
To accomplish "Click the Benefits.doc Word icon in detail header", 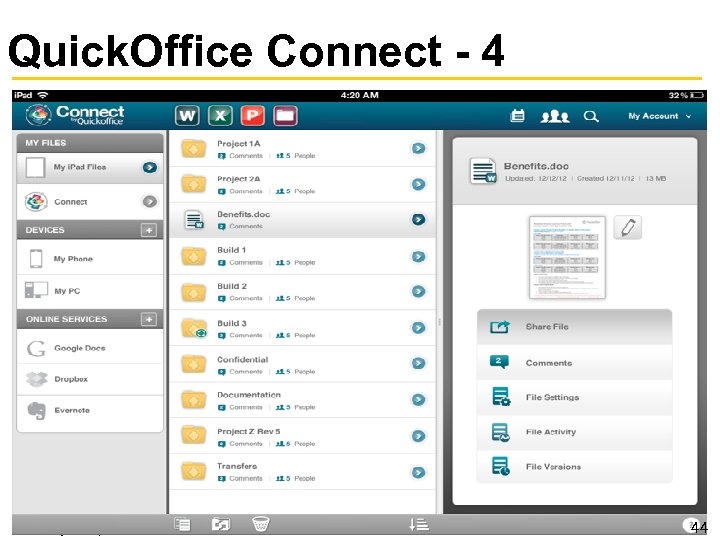I will pos(483,171).
